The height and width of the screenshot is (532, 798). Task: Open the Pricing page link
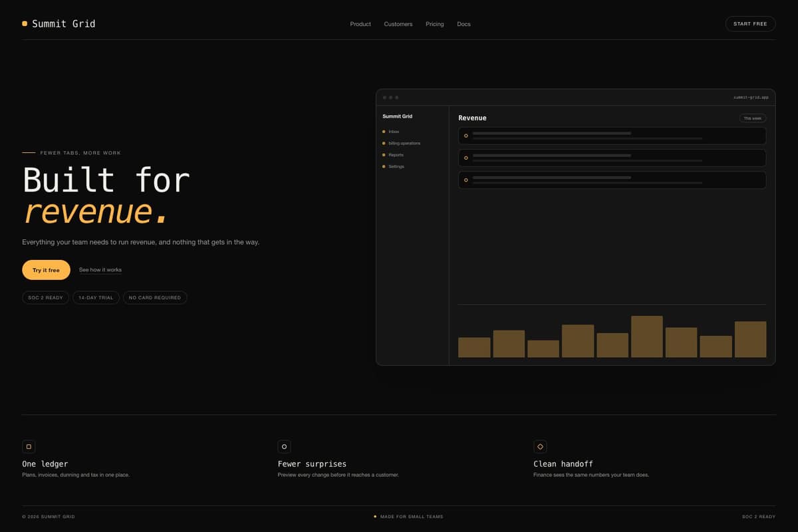pyautogui.click(x=435, y=24)
